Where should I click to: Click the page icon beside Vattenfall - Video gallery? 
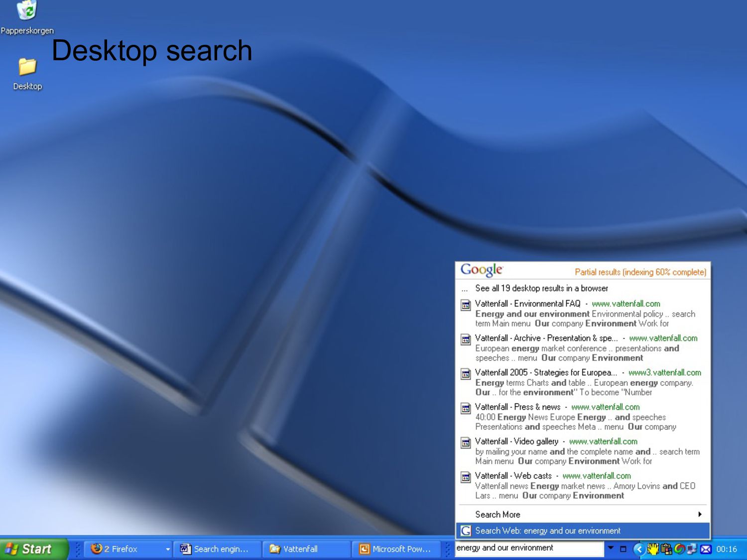466,443
